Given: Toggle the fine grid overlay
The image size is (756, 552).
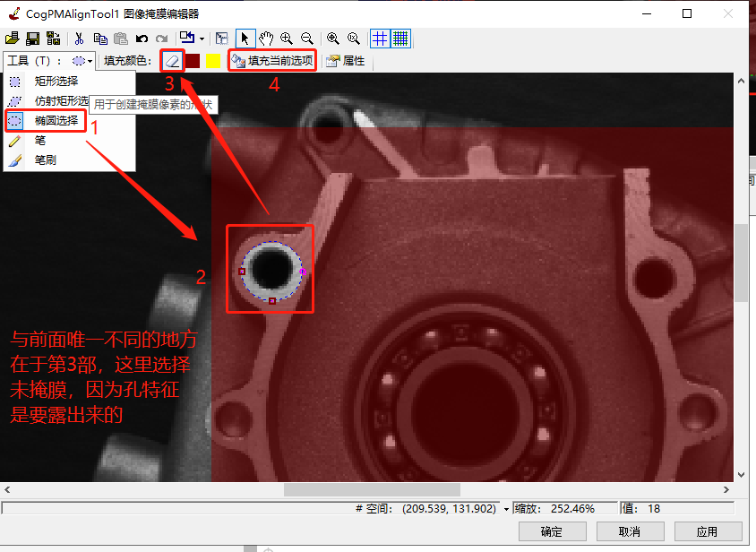Looking at the screenshot, I should tap(399, 38).
